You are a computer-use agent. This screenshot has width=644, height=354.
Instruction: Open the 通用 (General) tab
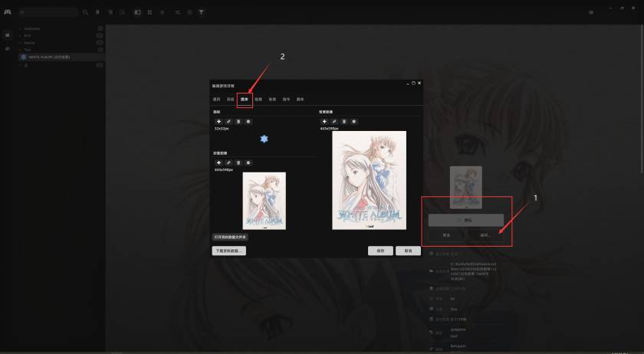pos(216,100)
